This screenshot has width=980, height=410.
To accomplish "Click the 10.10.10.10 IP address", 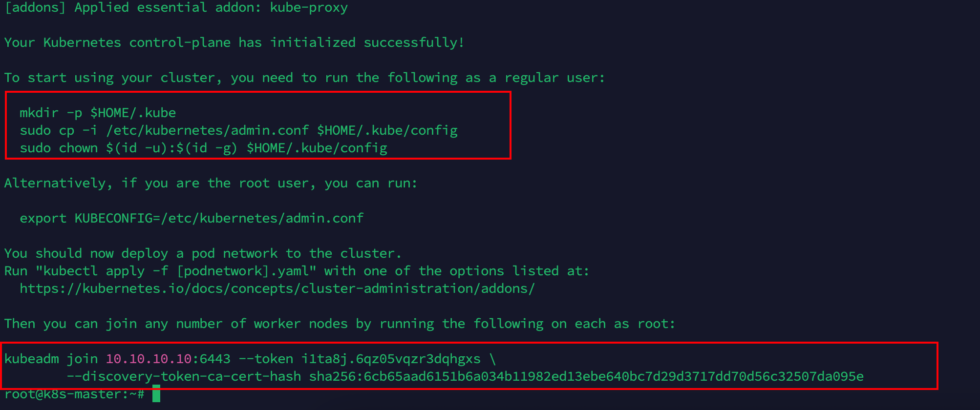I will pyautogui.click(x=149, y=359).
